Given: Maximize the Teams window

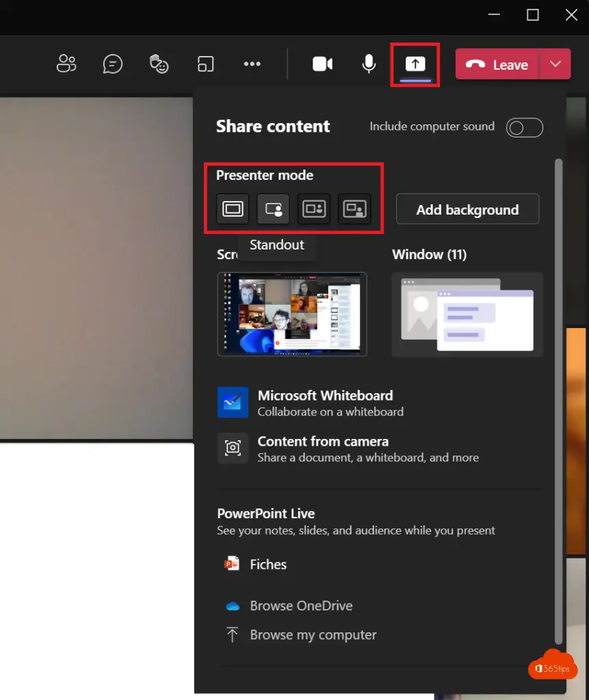Looking at the screenshot, I should 533,15.
